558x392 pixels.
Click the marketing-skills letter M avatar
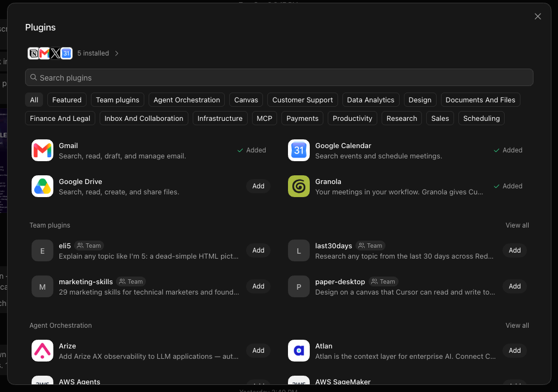tap(42, 286)
